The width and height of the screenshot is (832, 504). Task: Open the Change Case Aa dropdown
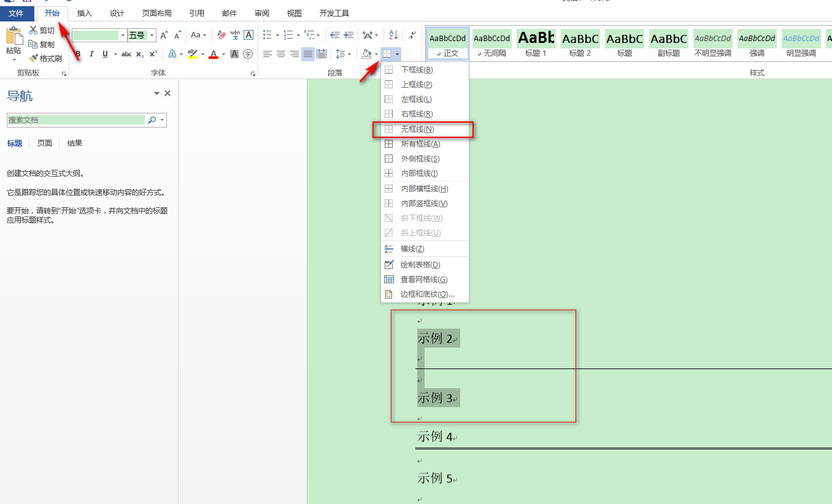(x=198, y=35)
